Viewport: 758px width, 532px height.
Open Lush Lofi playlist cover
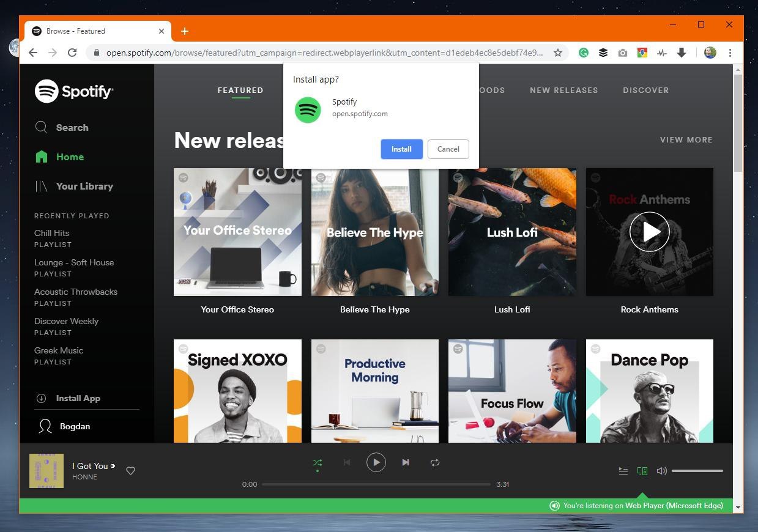coord(512,232)
